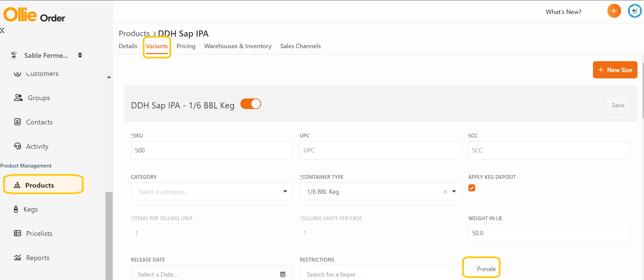Open the Sales Channels tab
644x280 pixels.
[x=301, y=46]
